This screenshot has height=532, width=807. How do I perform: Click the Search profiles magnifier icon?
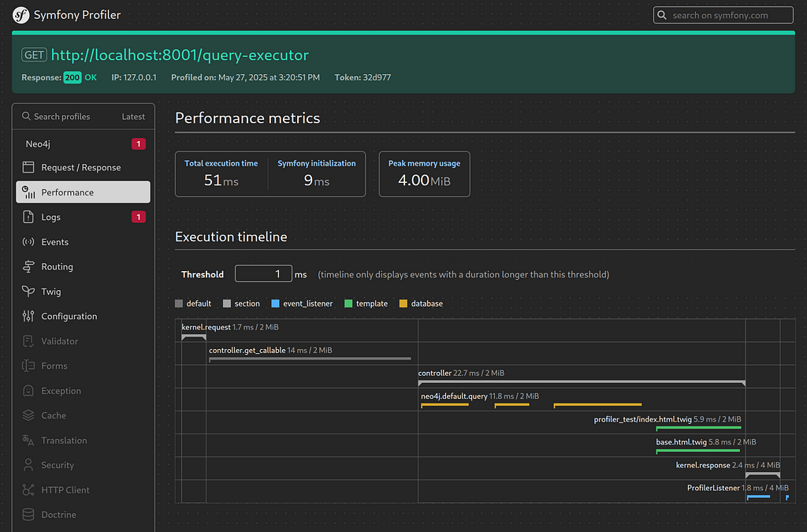[26, 117]
